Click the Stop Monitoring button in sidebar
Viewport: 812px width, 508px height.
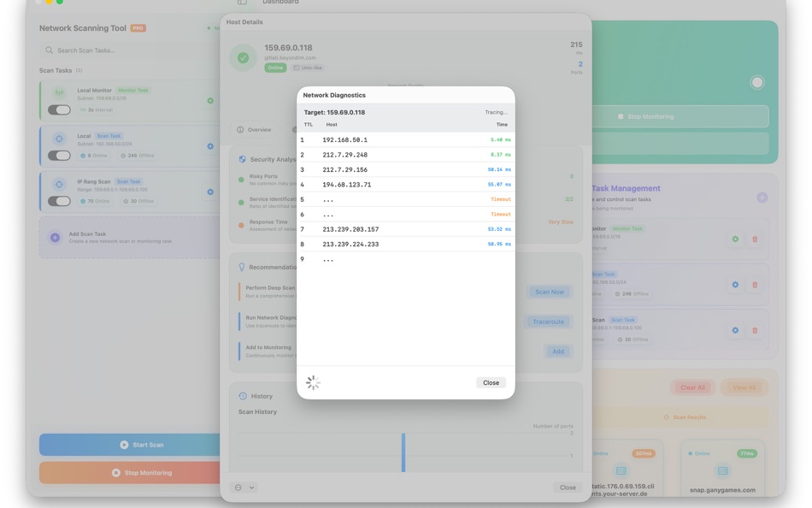pyautogui.click(x=129, y=473)
